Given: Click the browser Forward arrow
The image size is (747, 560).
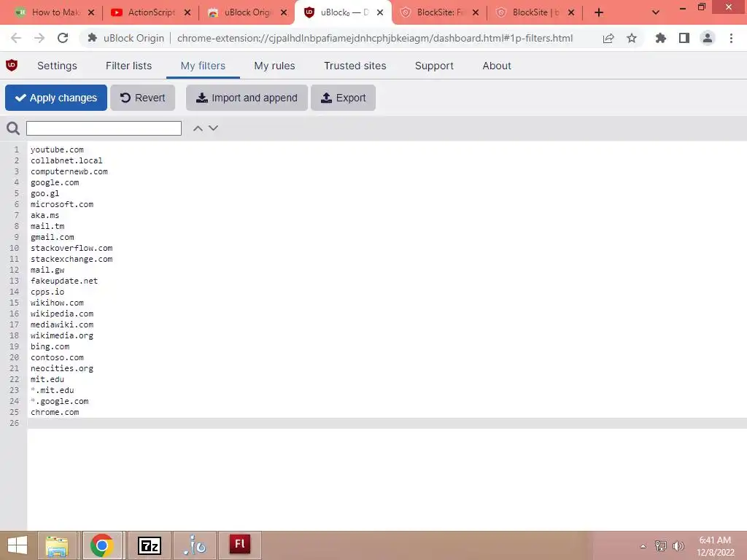Looking at the screenshot, I should 39,38.
